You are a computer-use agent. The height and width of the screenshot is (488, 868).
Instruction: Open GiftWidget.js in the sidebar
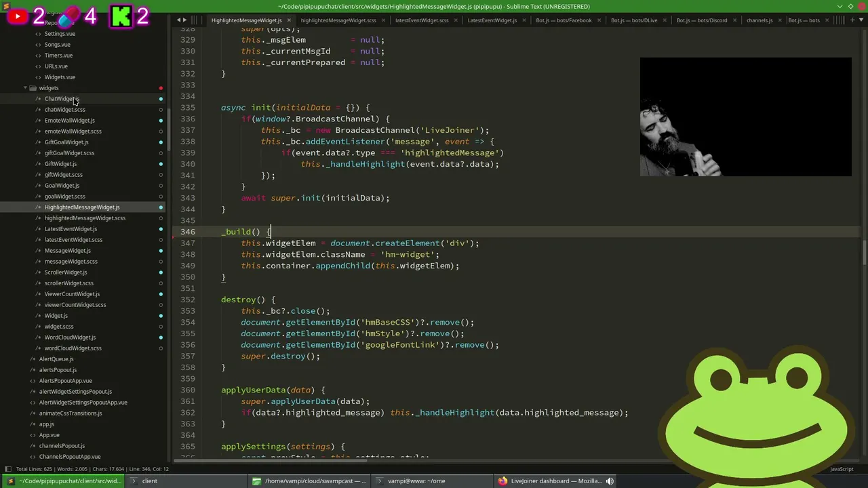point(60,164)
